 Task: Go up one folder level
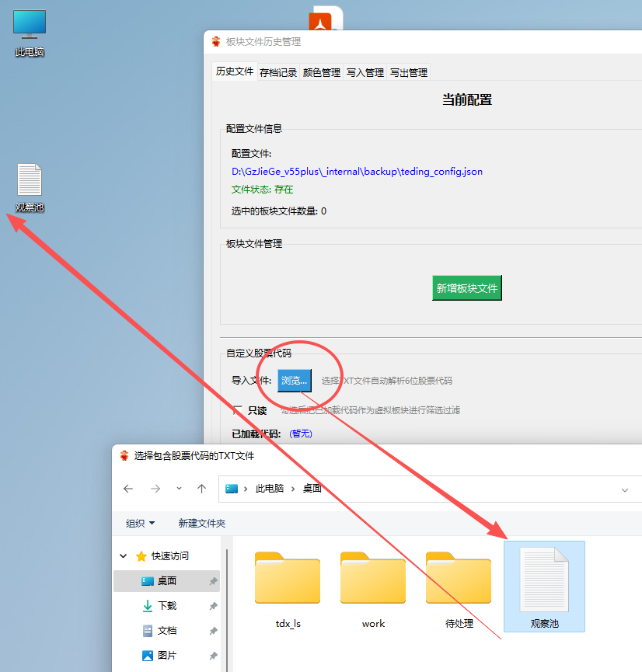pos(201,489)
